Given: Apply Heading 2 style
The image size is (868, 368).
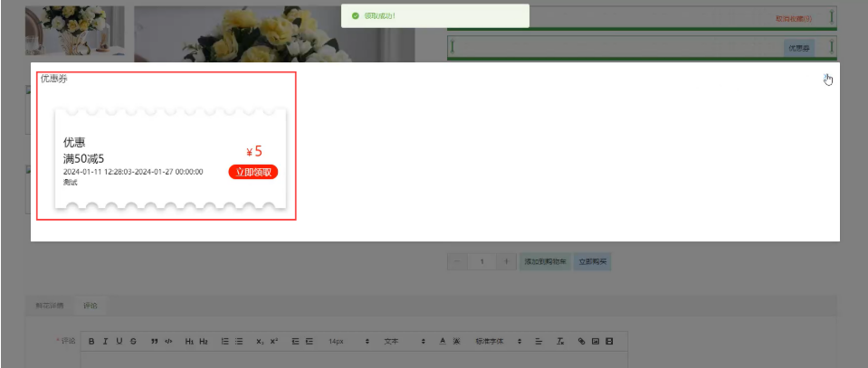Looking at the screenshot, I should pyautogui.click(x=204, y=342).
